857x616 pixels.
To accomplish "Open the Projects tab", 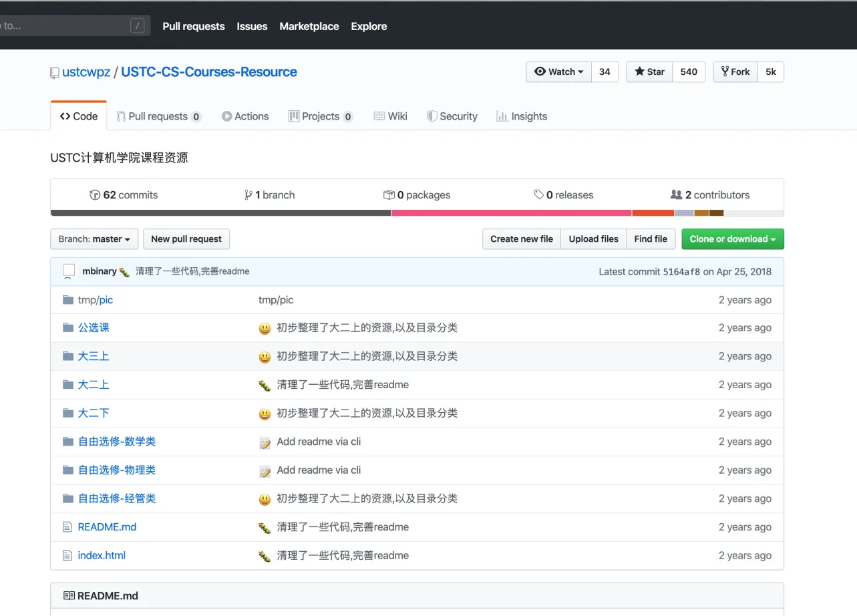I will pos(321,116).
